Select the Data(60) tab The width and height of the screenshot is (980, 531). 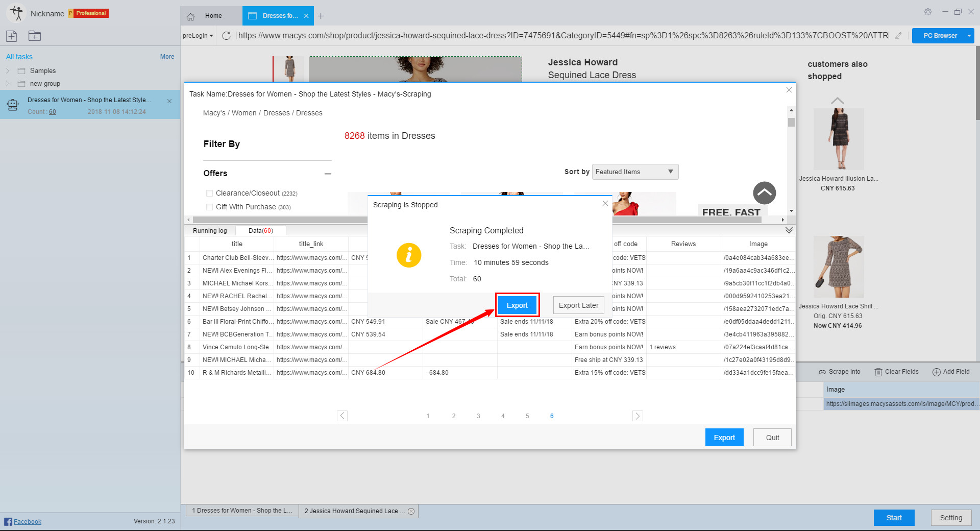tap(261, 231)
